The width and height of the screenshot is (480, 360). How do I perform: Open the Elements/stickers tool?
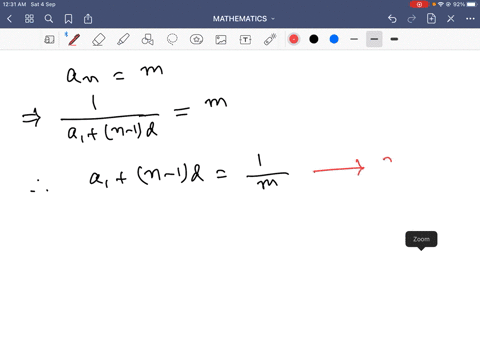tap(197, 40)
